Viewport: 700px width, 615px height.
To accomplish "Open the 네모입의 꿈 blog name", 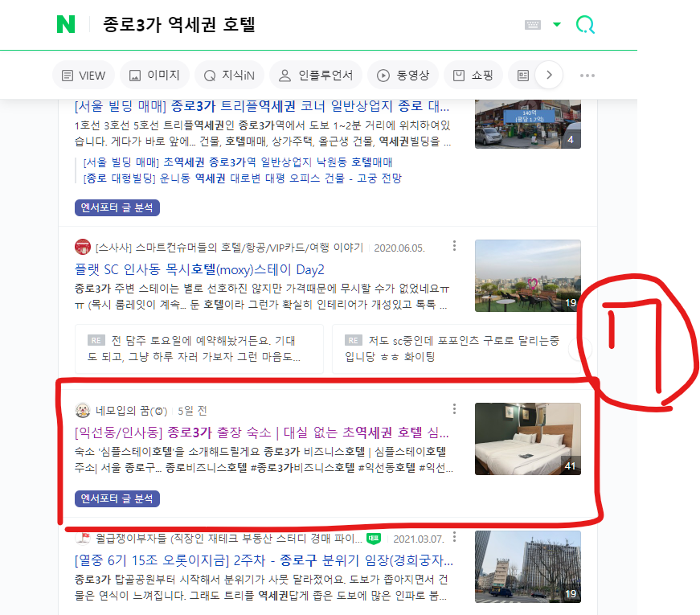I will point(131,411).
